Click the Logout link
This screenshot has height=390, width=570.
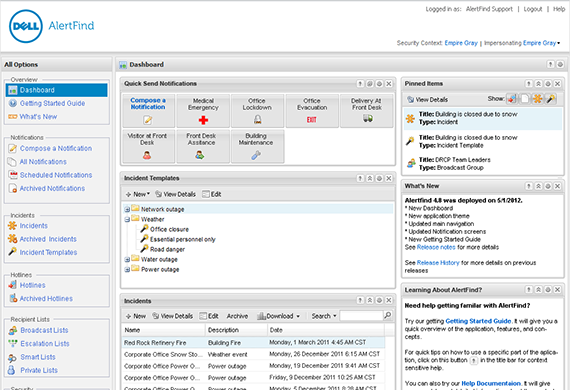[x=533, y=9]
